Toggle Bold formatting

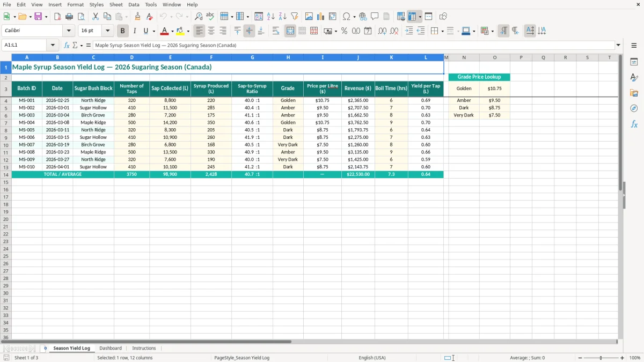pyautogui.click(x=122, y=31)
